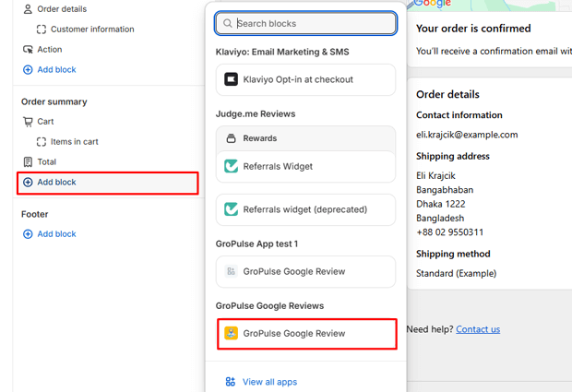This screenshot has width=572, height=392.
Task: Click the Cart icon in Order summary
Action: (x=28, y=122)
